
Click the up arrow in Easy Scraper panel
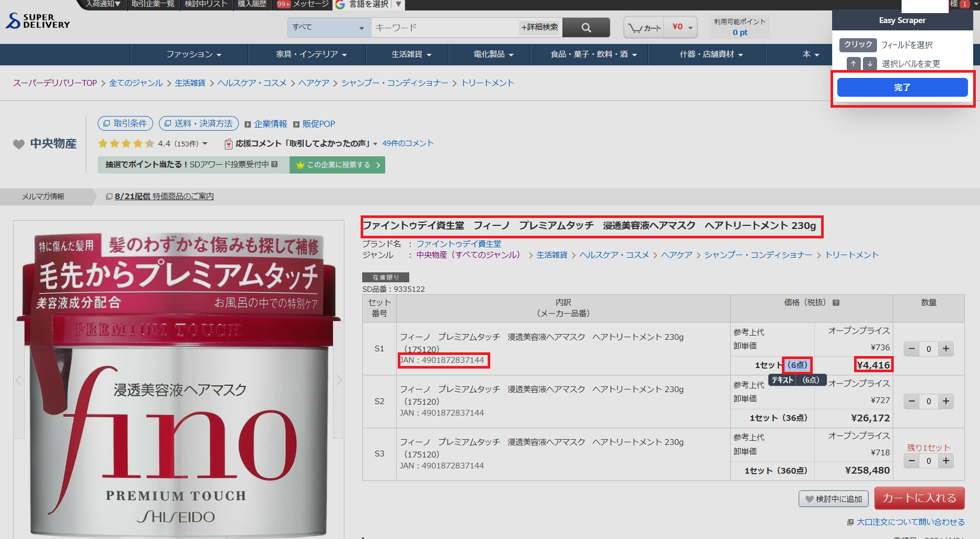tap(853, 63)
